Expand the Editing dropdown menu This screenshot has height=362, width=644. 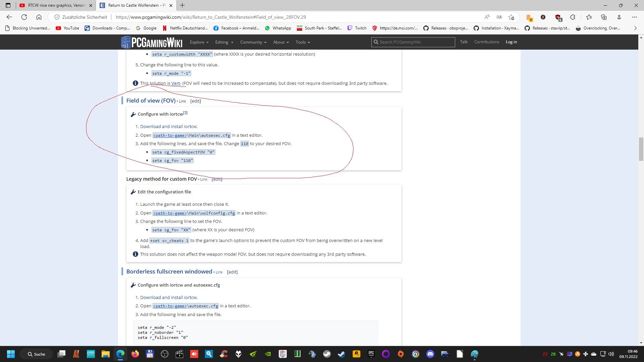(x=224, y=42)
